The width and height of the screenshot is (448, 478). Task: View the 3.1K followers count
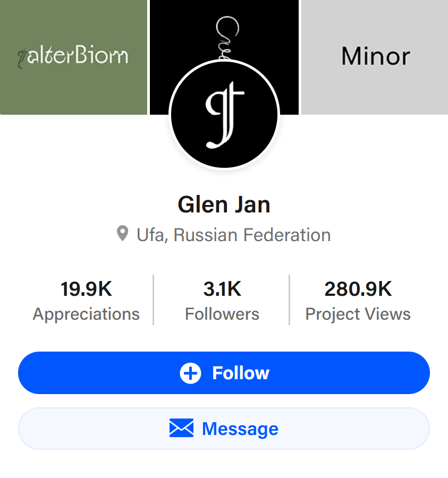[222, 289]
